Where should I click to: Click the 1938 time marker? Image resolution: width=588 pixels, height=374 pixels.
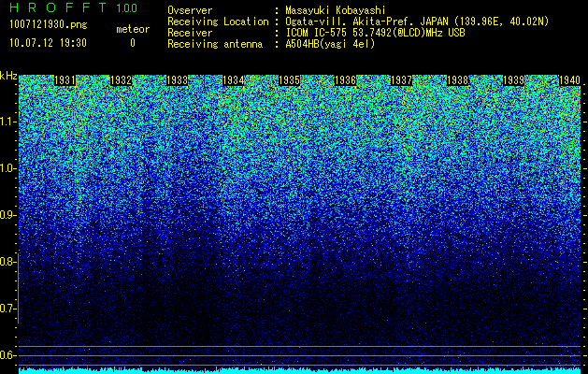click(x=457, y=80)
